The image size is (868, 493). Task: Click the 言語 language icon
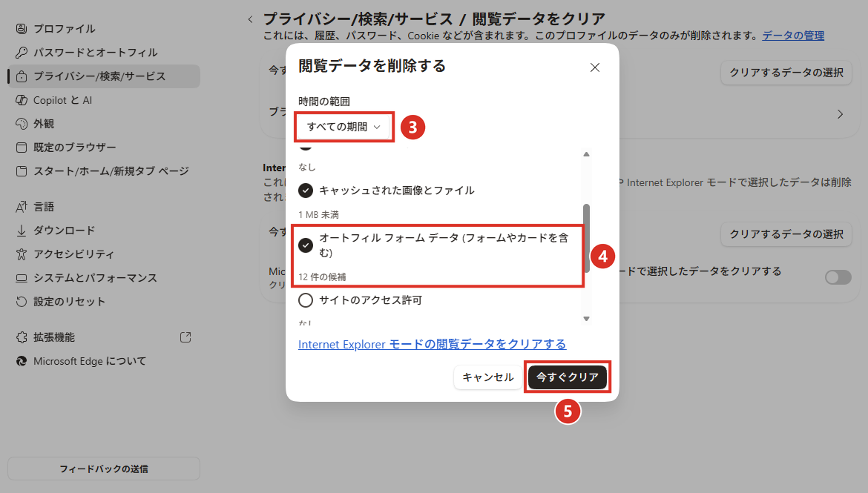pyautogui.click(x=21, y=206)
